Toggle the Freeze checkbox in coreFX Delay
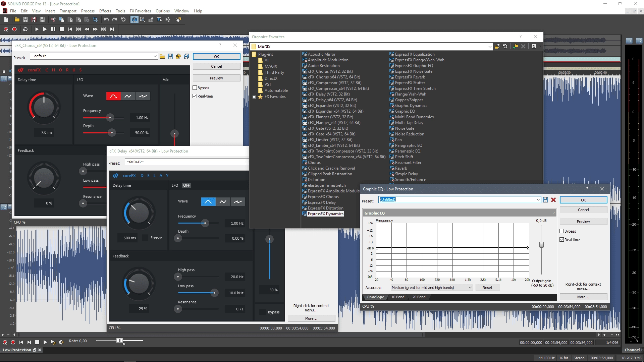This screenshot has height=362, width=644. (145, 238)
